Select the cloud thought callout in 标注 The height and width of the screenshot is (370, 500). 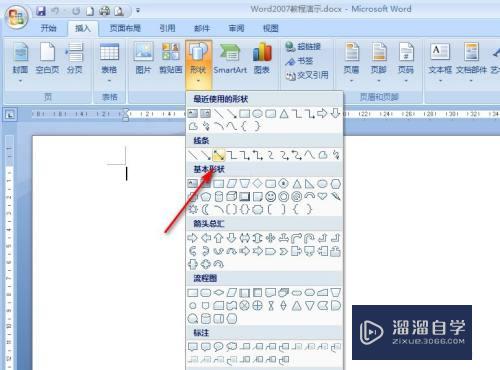click(231, 347)
